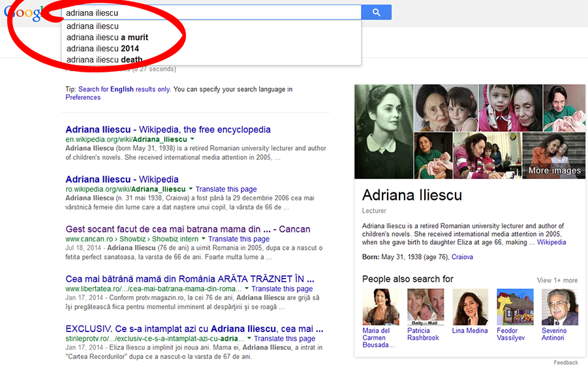
Task: Open the Craiova birthplace link
Action: [x=462, y=257]
